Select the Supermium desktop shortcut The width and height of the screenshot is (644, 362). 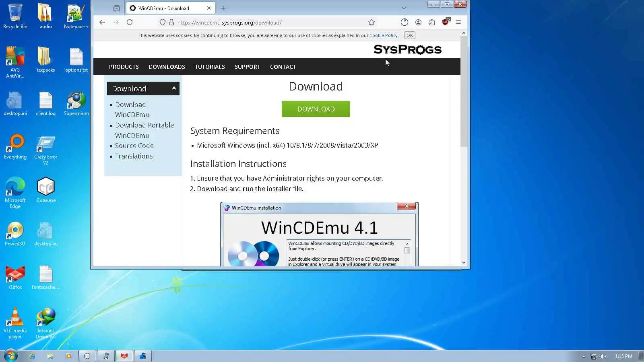tap(76, 103)
